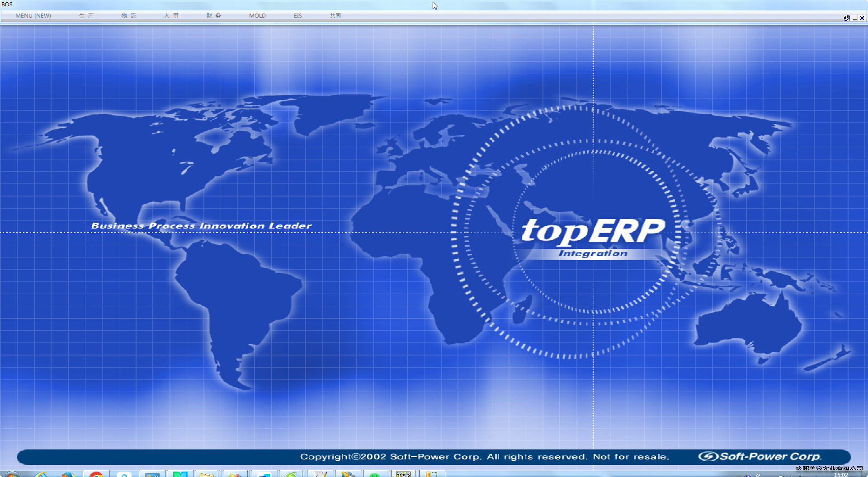Open the MOLD menu

click(x=257, y=15)
